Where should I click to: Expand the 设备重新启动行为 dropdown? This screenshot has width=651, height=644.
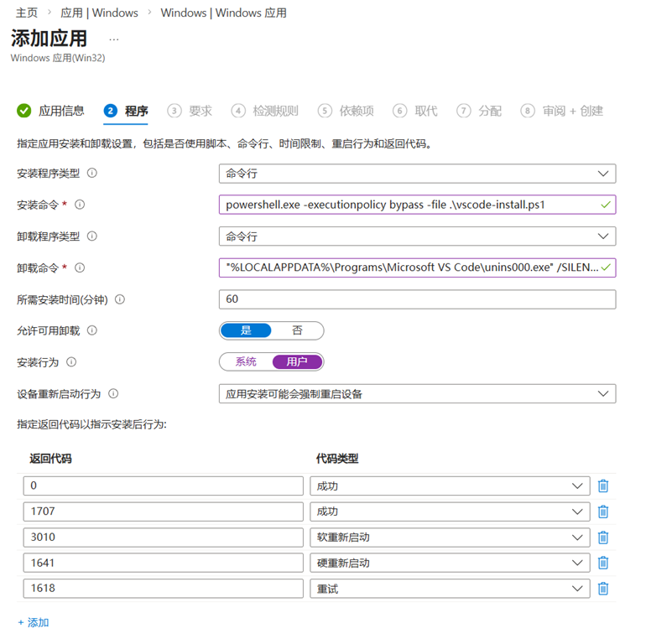point(417,393)
